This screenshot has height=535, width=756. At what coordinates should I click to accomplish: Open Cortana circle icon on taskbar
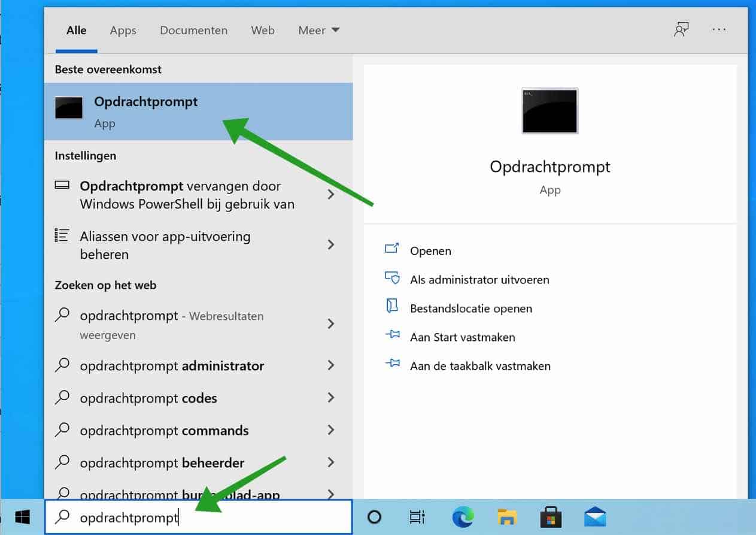click(x=374, y=517)
